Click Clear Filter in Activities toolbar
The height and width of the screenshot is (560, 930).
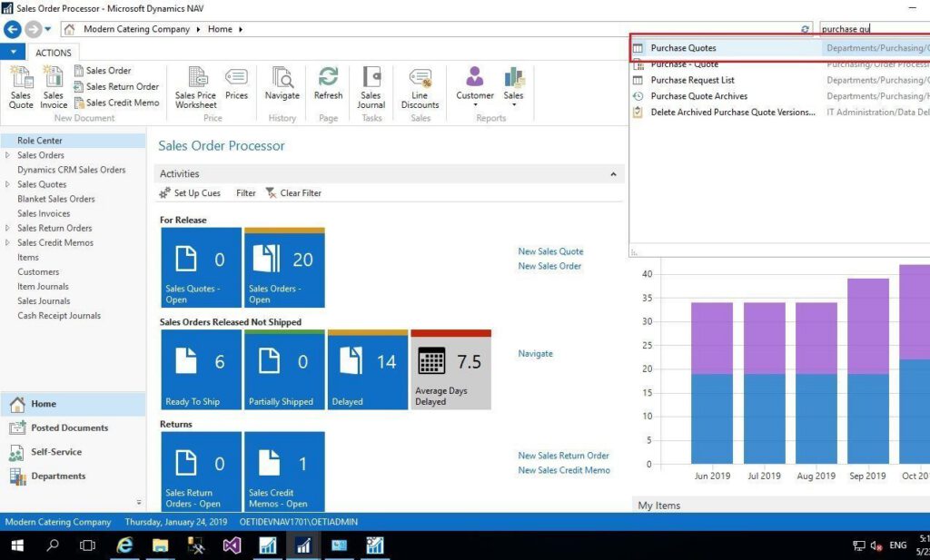[293, 193]
